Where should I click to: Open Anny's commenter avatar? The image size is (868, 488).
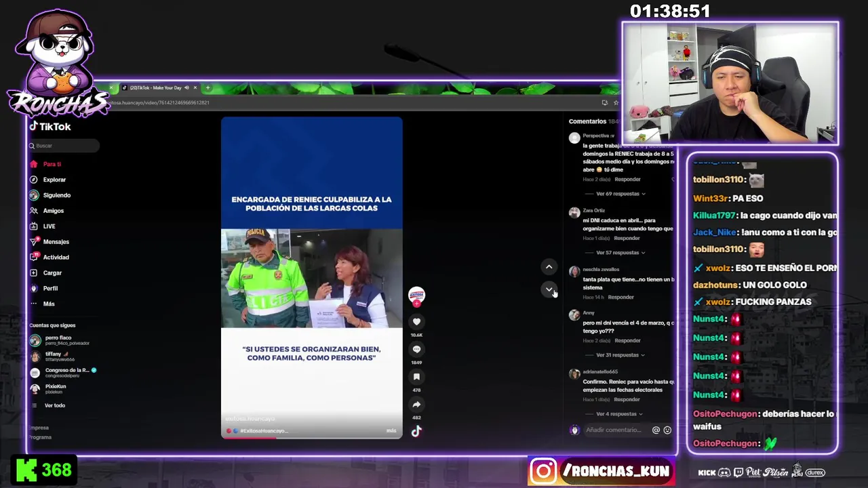574,315
